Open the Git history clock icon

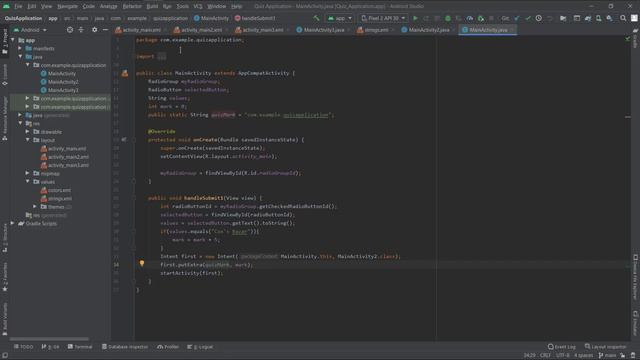[539, 18]
